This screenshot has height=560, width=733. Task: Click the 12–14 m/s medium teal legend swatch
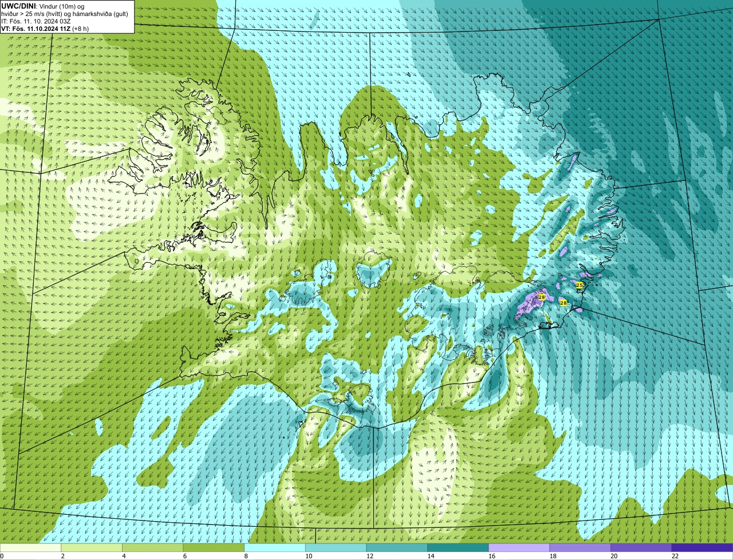(x=397, y=547)
